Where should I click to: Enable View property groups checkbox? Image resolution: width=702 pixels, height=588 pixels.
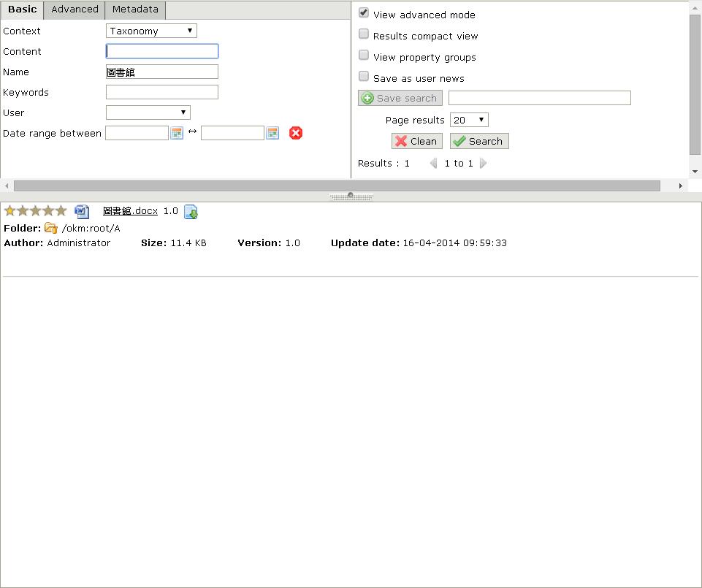tap(364, 56)
